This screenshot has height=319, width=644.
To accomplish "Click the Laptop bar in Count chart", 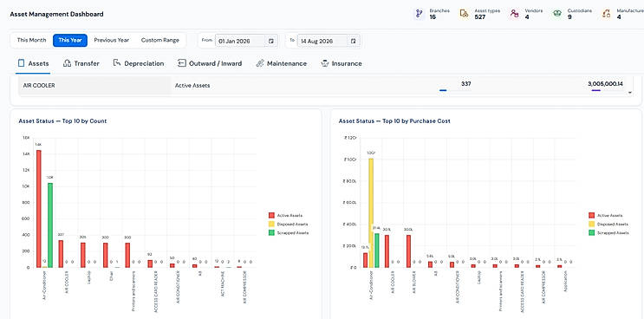I will [83, 255].
